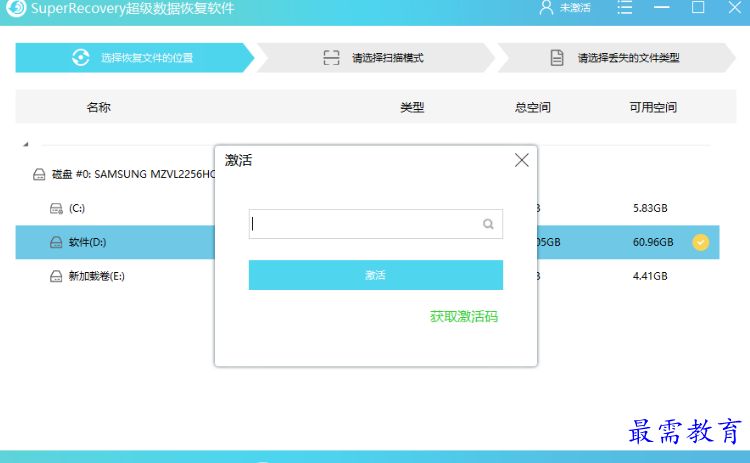The height and width of the screenshot is (463, 750).
Task: Click the search magnifier in activation field
Action: 488,224
